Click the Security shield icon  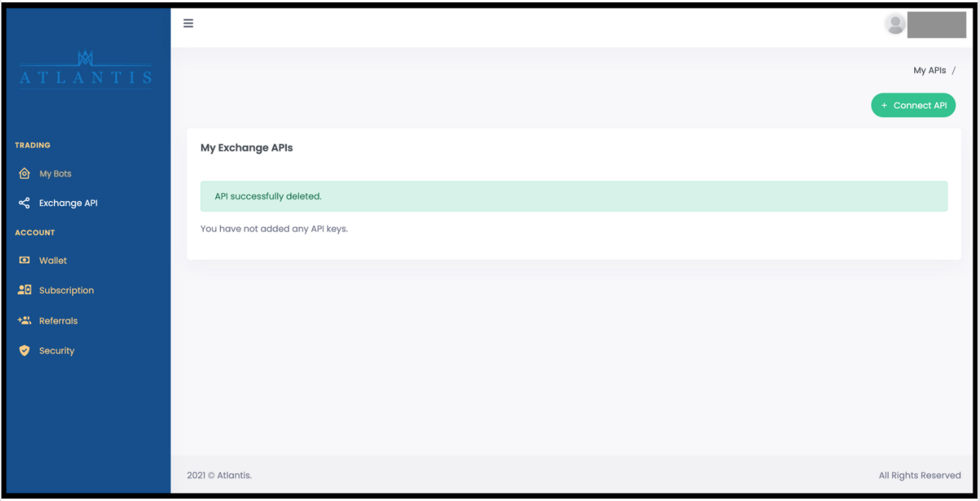click(24, 350)
